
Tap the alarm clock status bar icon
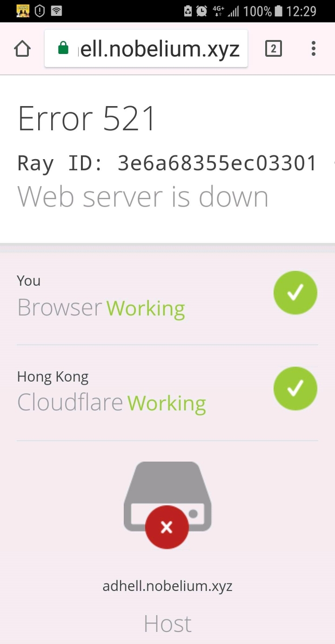[x=201, y=11]
